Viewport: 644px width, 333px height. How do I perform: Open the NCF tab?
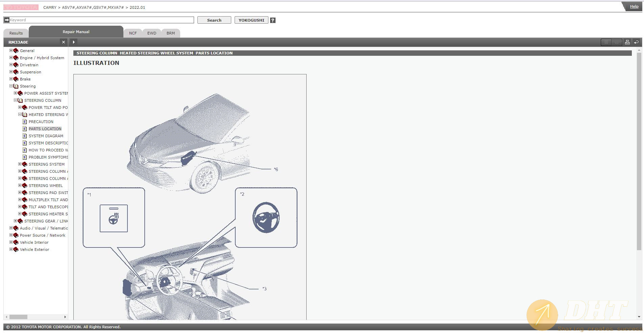coord(133,33)
